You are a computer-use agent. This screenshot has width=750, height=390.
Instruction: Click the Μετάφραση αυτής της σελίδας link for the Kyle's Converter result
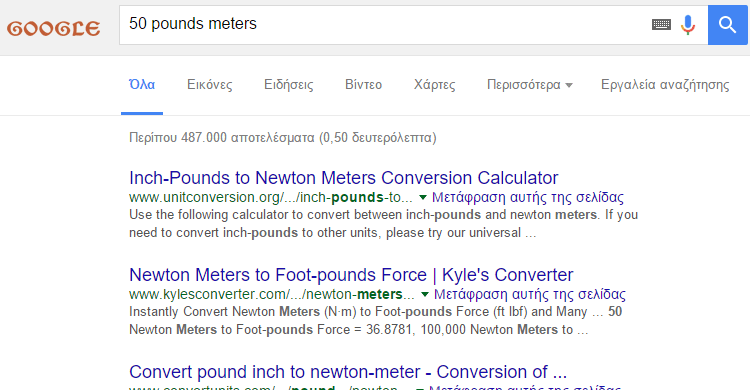[529, 294]
